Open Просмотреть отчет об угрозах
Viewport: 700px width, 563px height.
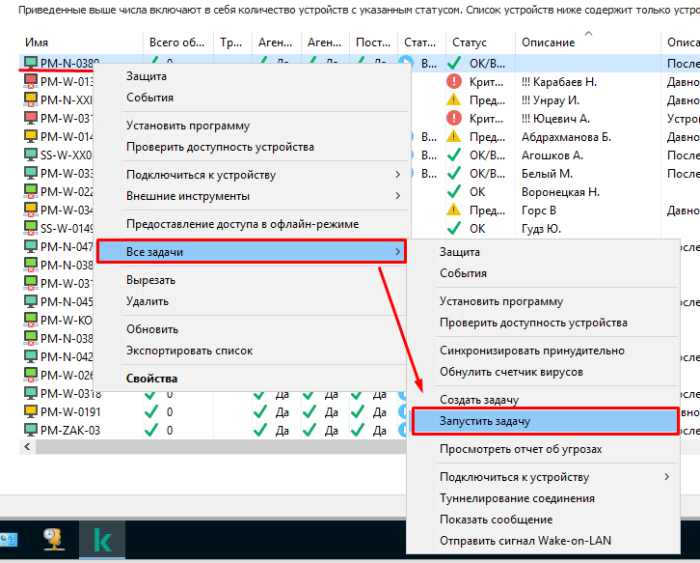[x=521, y=449]
